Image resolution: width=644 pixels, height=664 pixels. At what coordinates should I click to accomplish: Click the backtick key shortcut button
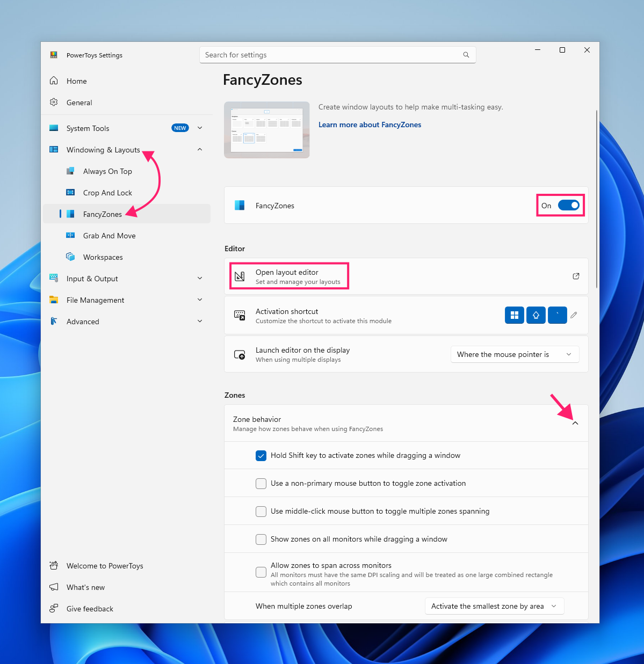558,315
